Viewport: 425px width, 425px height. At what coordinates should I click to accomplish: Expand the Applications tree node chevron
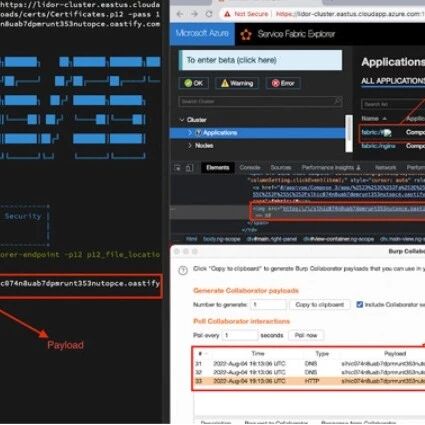(190, 133)
